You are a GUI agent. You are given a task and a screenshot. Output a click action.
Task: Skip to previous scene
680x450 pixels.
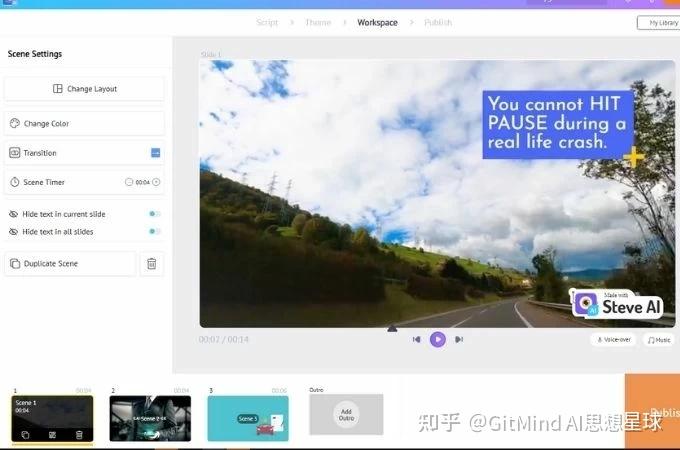416,339
